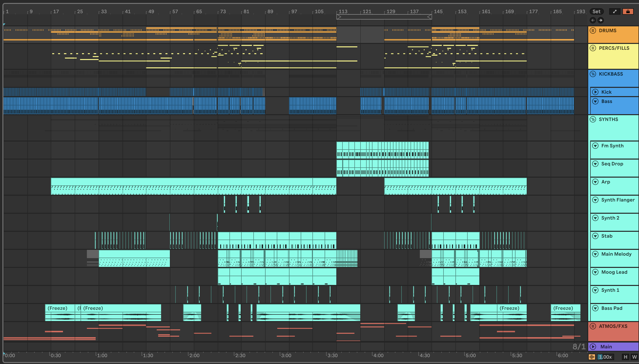Collapse the Synth Flanger track arrow
The height and width of the screenshot is (364, 639).
[x=595, y=200]
